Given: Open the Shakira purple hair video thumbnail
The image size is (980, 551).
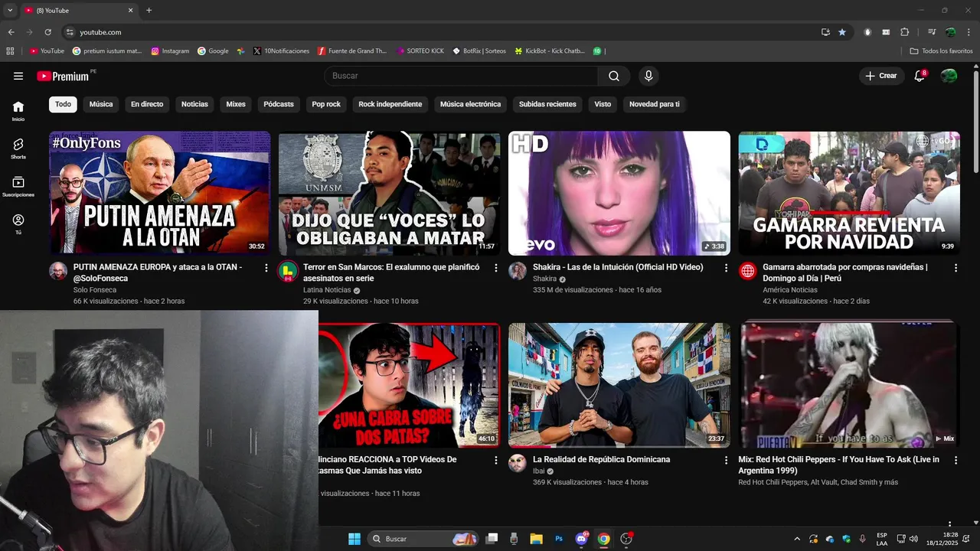Looking at the screenshot, I should [x=619, y=193].
